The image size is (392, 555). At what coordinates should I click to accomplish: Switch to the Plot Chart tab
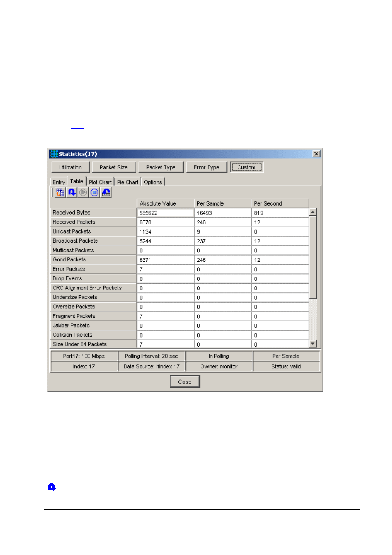[x=100, y=182]
